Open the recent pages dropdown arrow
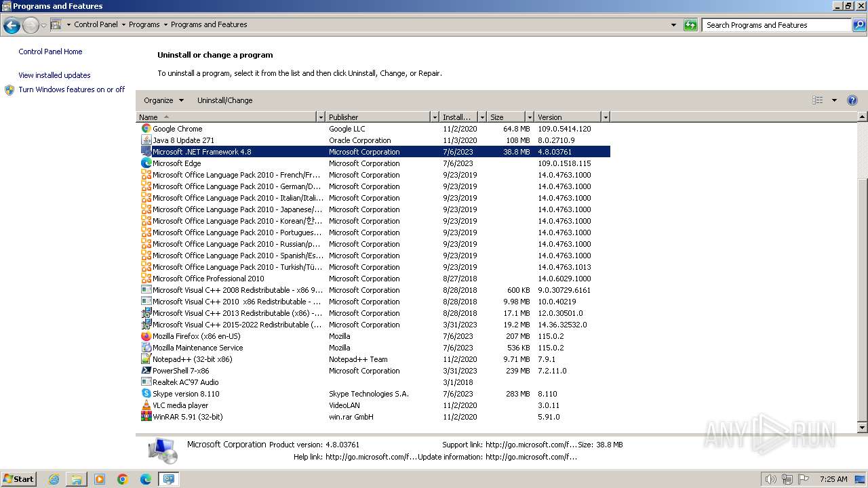 pyautogui.click(x=43, y=26)
